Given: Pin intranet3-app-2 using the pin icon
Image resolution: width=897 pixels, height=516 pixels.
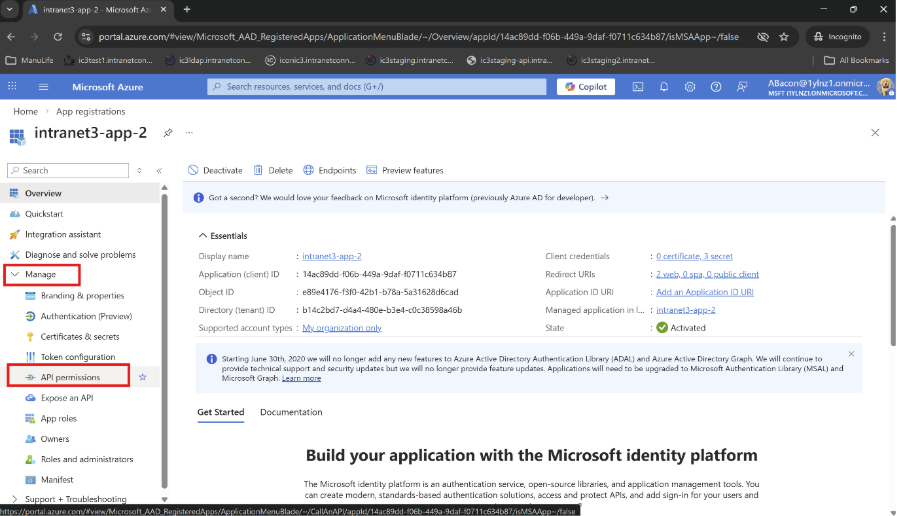Looking at the screenshot, I should point(168,133).
